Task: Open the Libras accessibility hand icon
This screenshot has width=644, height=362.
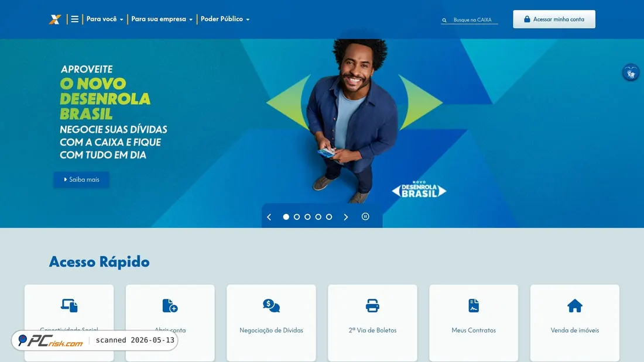Action: [631, 73]
